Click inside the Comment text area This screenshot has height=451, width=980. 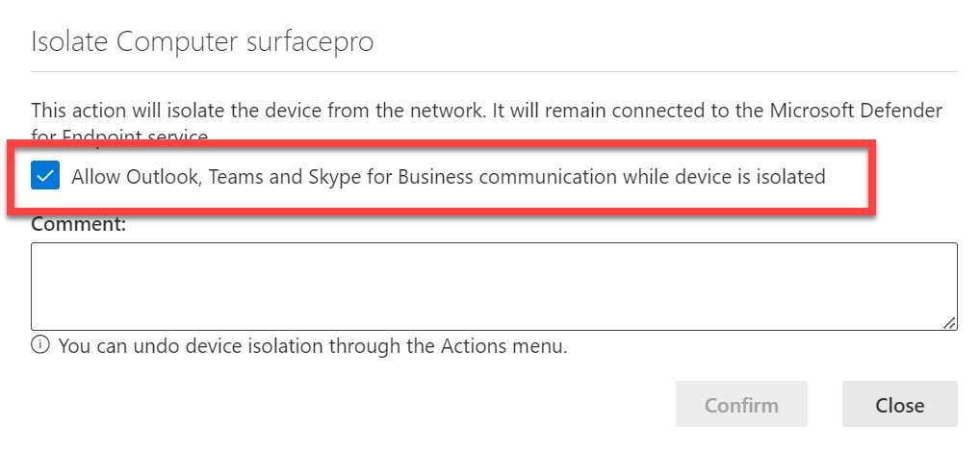(494, 287)
